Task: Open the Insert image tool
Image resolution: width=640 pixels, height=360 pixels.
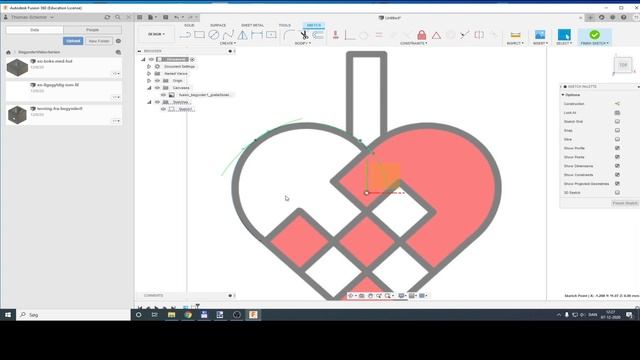Action: pyautogui.click(x=540, y=35)
